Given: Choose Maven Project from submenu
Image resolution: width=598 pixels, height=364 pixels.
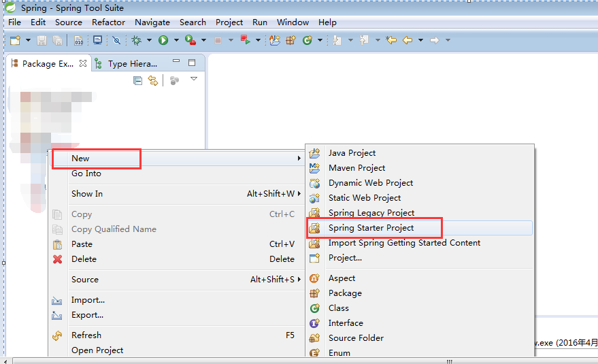Looking at the screenshot, I should click(x=419, y=168).
